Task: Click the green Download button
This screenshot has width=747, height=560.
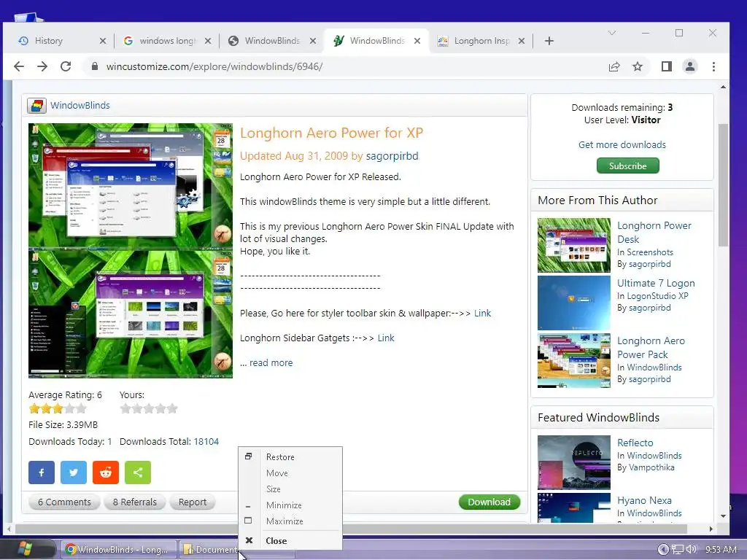Action: (489, 502)
